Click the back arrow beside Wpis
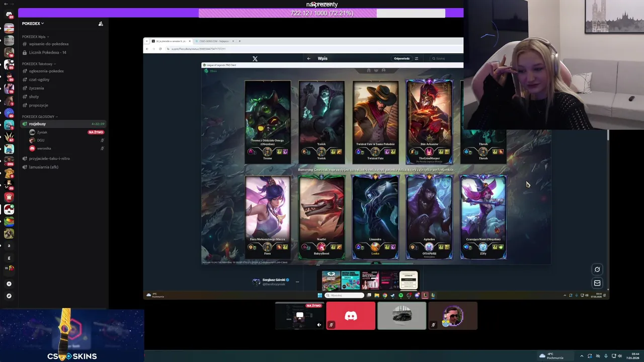The image size is (644, 362). click(x=308, y=59)
